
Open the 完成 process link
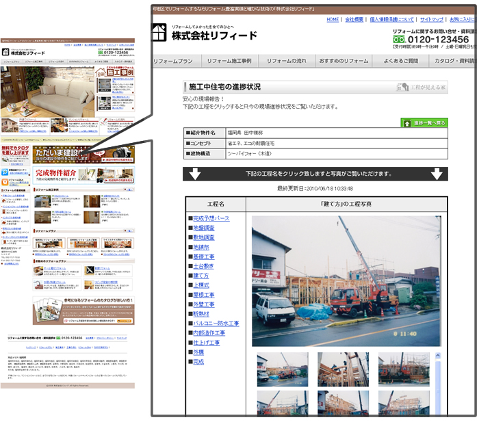click(x=198, y=362)
